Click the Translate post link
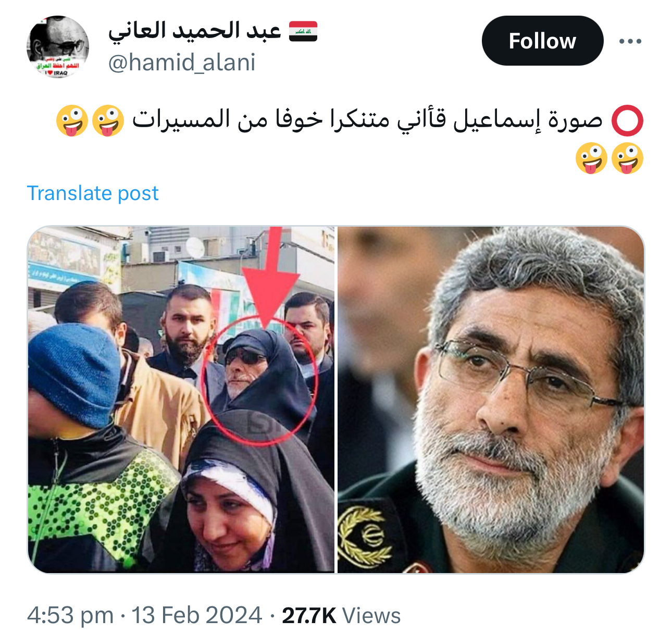Viewport: 672px width, 633px height. point(93,193)
